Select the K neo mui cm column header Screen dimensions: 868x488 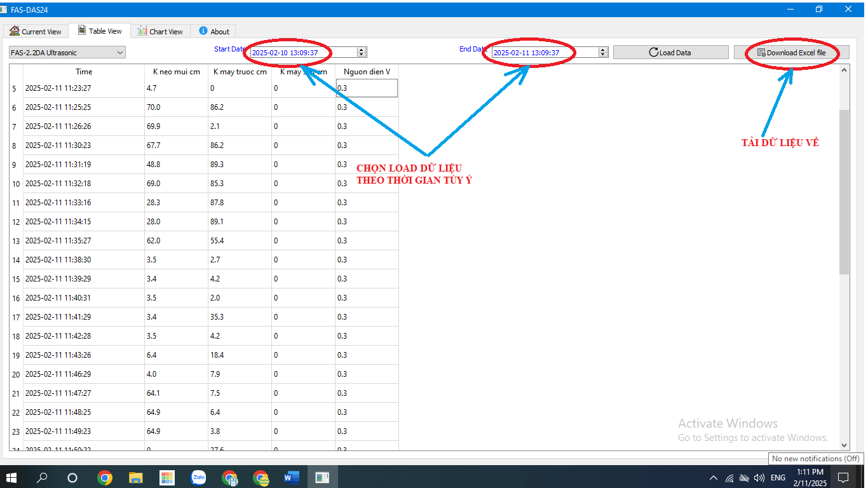176,72
